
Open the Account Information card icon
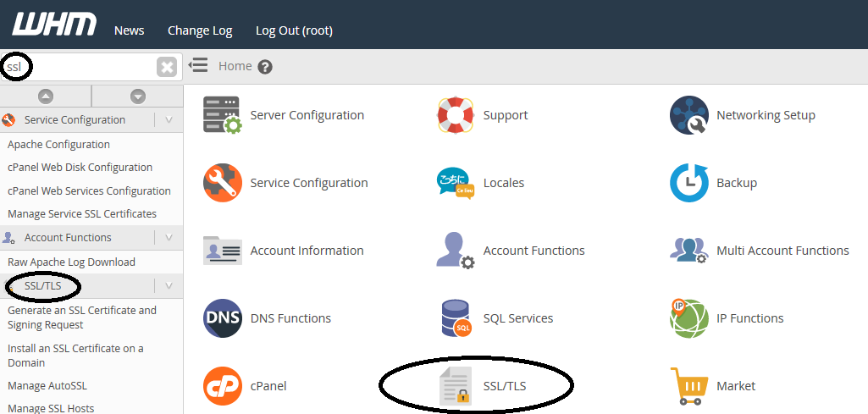[x=222, y=251]
